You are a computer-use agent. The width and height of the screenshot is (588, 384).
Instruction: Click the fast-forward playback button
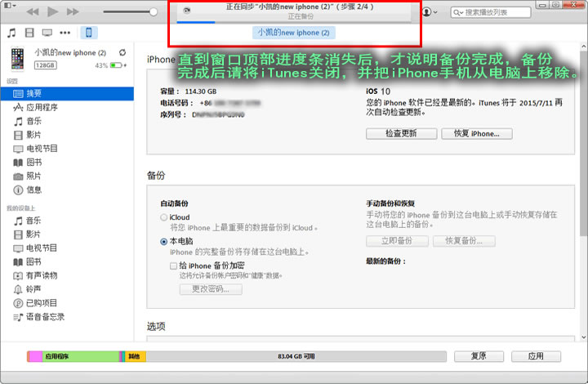[x=73, y=12]
